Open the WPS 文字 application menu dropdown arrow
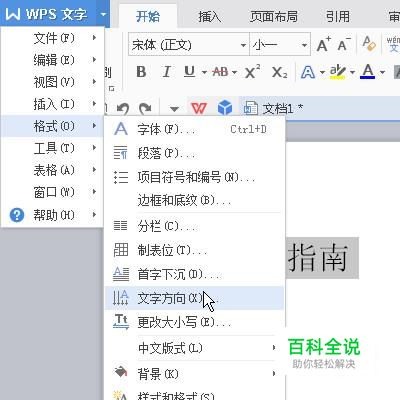Viewport: 400px width, 400px height. coord(103,14)
